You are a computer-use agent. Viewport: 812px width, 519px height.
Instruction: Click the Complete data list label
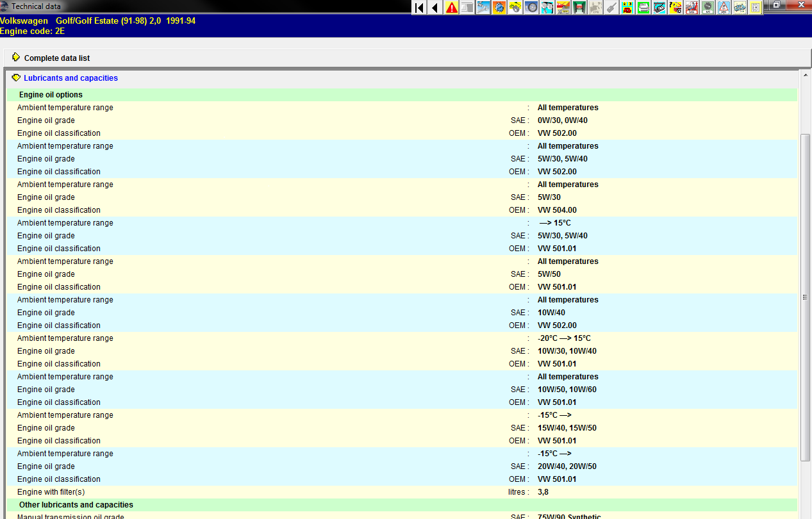tap(57, 58)
